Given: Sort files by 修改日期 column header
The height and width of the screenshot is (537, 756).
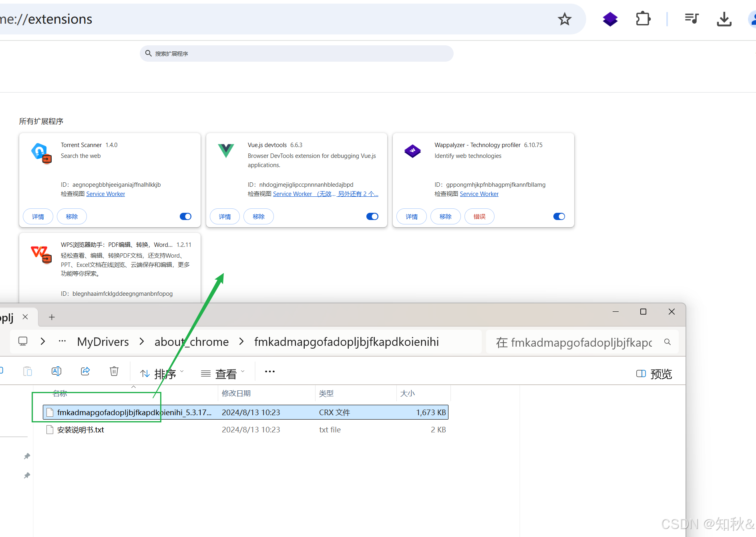Looking at the screenshot, I should 236,394.
